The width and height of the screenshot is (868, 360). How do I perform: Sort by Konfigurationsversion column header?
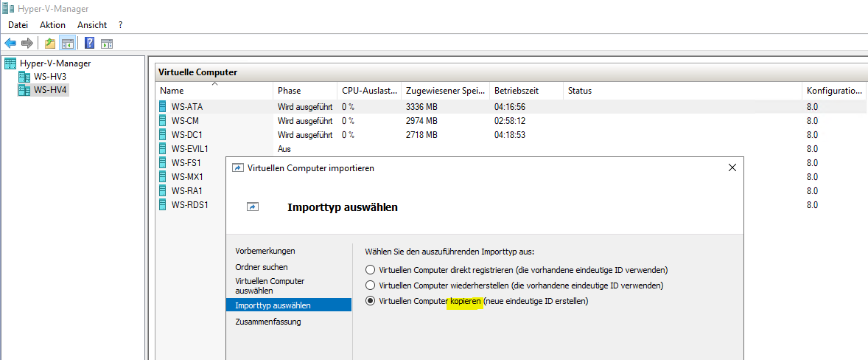coord(834,91)
